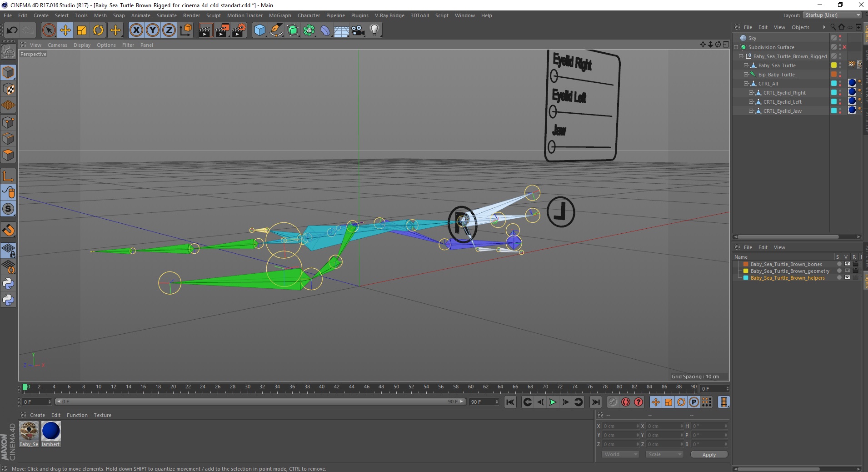The height and width of the screenshot is (472, 868).
Task: Open viewport Cameras menu
Action: pos(57,45)
